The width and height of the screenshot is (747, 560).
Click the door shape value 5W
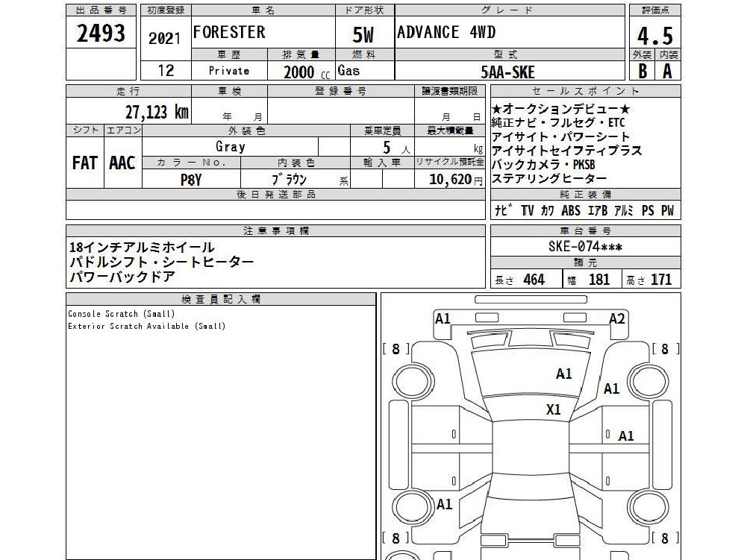363,35
